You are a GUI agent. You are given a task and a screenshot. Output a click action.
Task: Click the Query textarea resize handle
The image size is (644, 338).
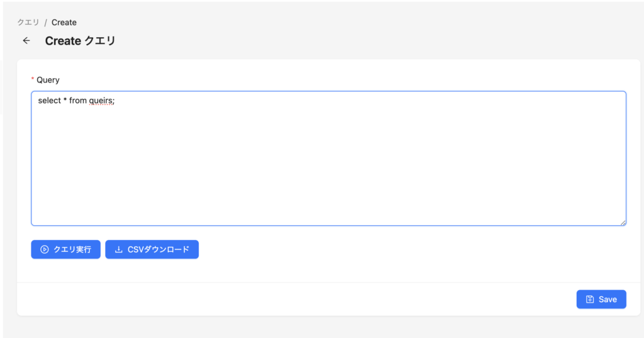(623, 222)
